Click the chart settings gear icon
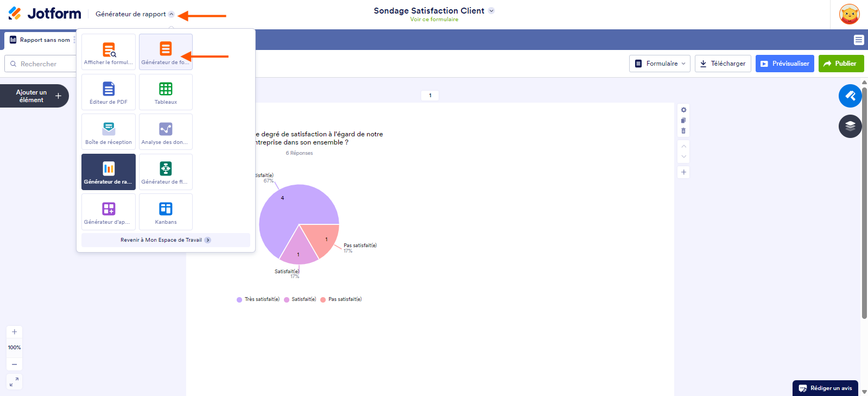This screenshot has height=396, width=868. pyautogui.click(x=683, y=110)
